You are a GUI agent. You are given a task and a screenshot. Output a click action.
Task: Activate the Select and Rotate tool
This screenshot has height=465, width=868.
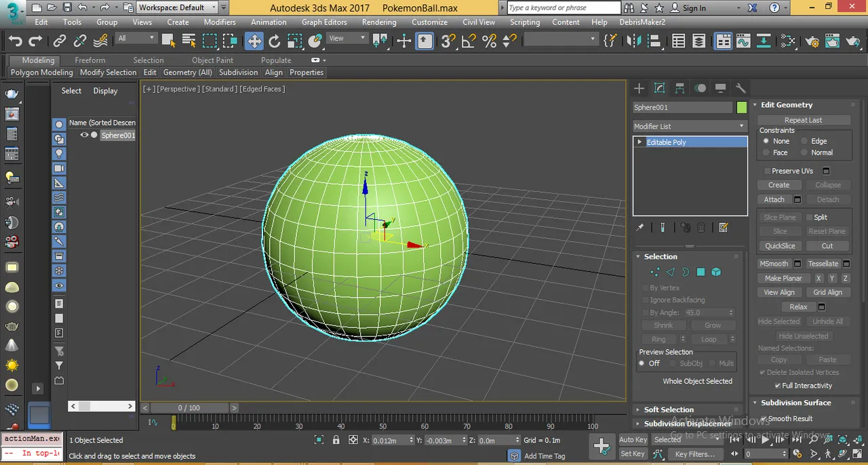click(x=274, y=41)
